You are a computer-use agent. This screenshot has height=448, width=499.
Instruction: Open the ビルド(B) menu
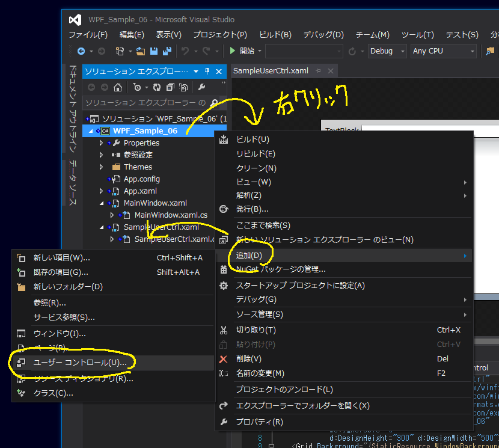tap(275, 35)
